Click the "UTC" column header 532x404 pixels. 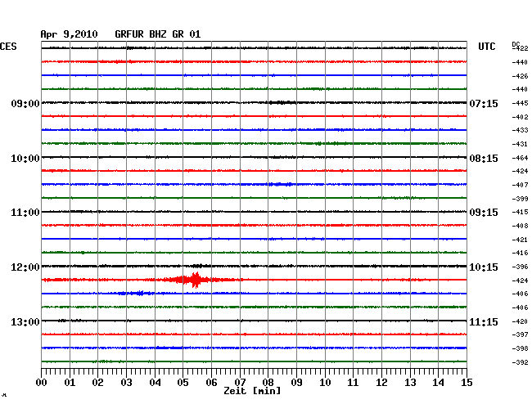[x=486, y=47]
